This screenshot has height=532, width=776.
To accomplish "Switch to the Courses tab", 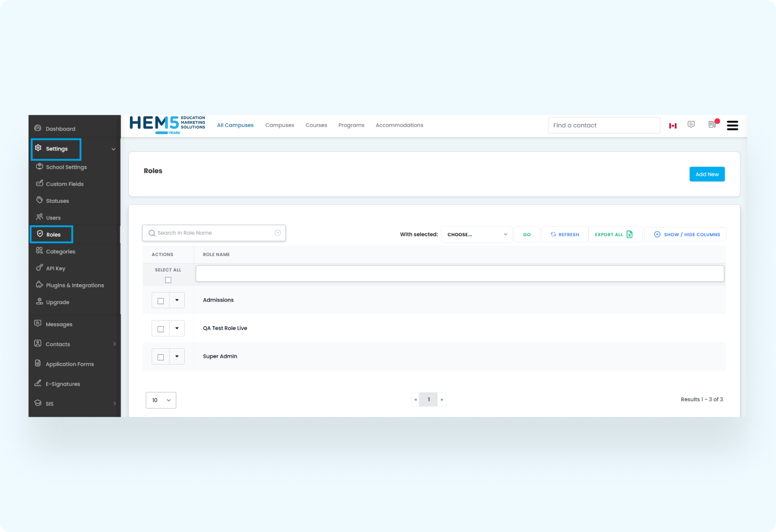I will pos(316,125).
